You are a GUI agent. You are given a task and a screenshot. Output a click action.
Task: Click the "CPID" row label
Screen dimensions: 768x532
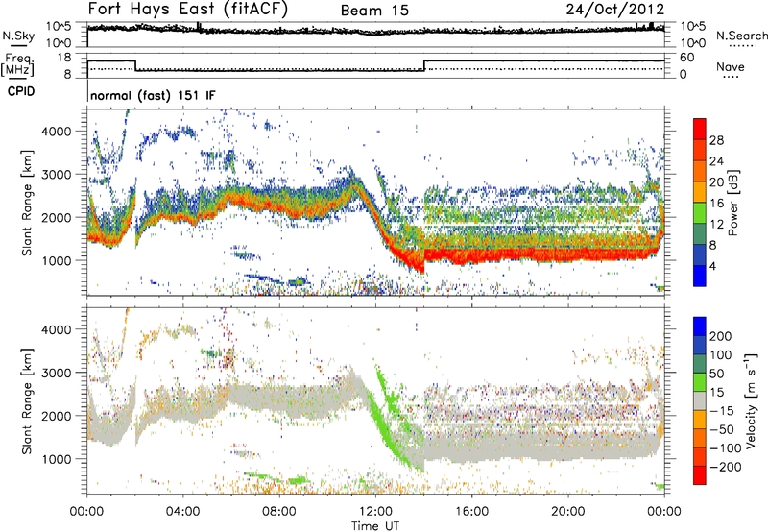click(x=21, y=91)
